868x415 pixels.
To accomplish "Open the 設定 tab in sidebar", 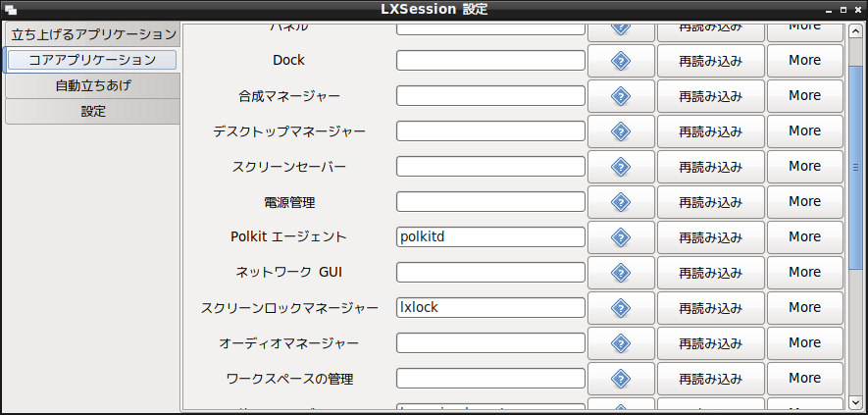I will (x=92, y=112).
